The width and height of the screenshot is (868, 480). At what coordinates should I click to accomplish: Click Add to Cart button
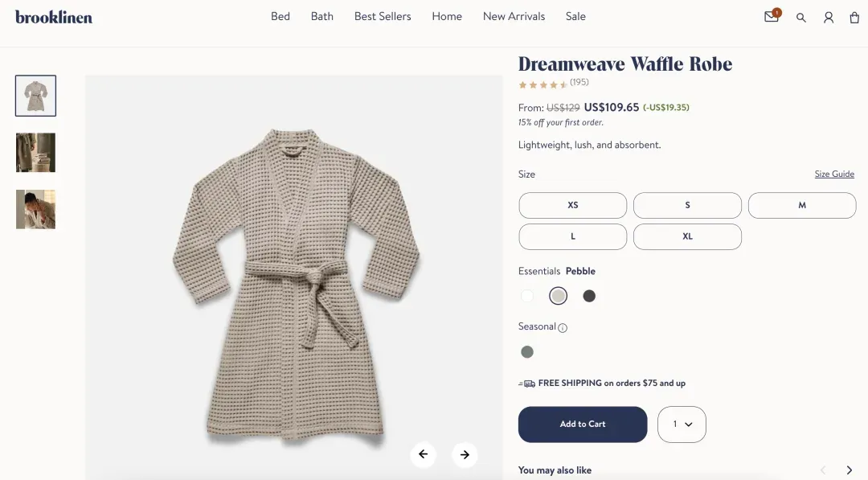tap(583, 425)
